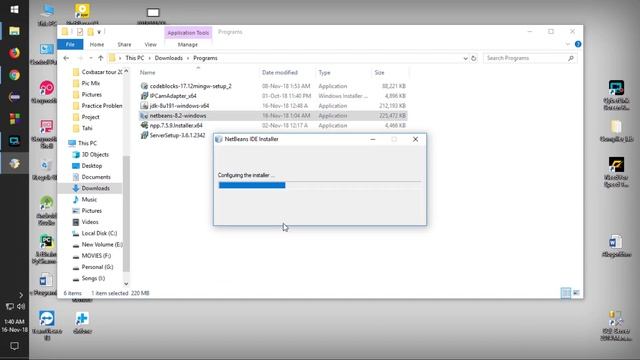640x360 pixels.
Task: Open Personal (G:) drive
Action: click(97, 267)
